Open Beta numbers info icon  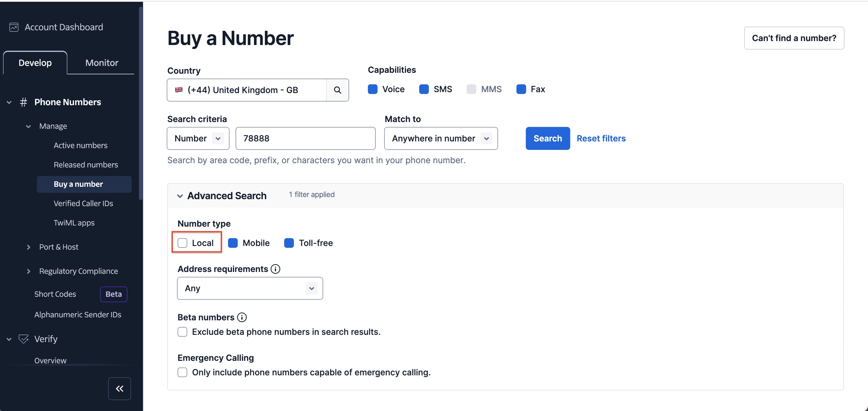point(242,317)
